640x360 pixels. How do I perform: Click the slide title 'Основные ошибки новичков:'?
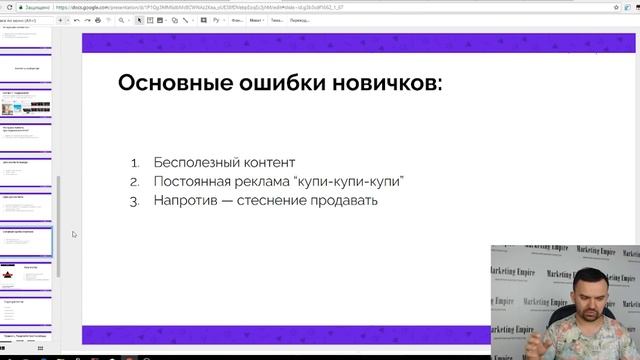tap(280, 83)
